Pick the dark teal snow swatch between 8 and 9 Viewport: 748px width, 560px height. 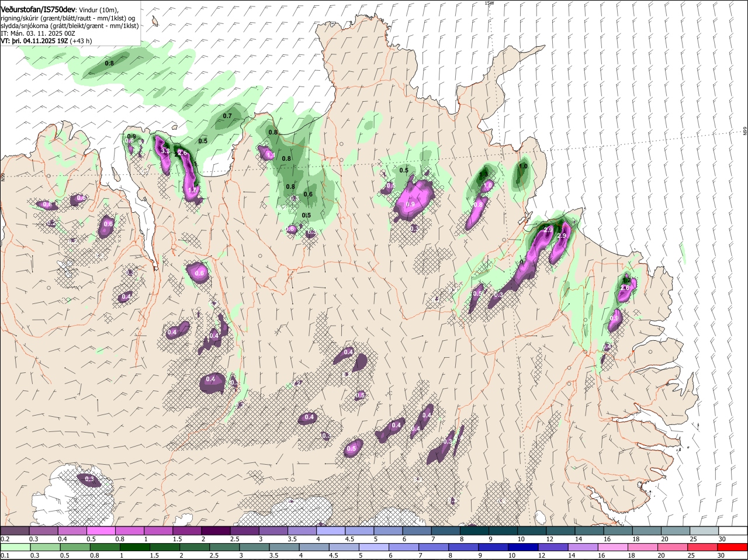click(473, 530)
